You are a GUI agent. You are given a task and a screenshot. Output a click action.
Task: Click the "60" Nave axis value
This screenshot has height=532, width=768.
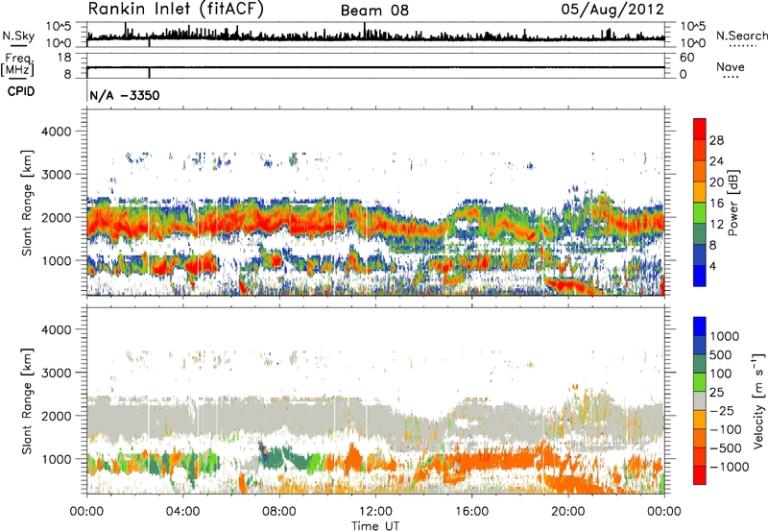coord(686,58)
